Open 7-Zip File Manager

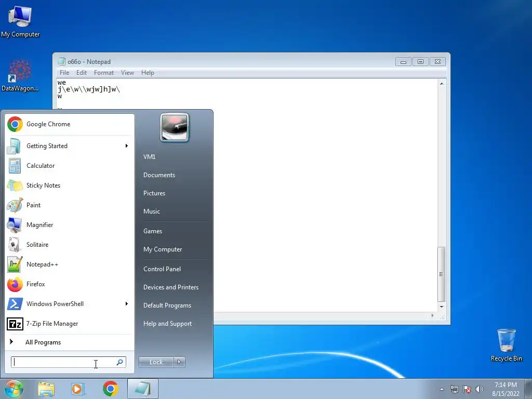pyautogui.click(x=70, y=323)
